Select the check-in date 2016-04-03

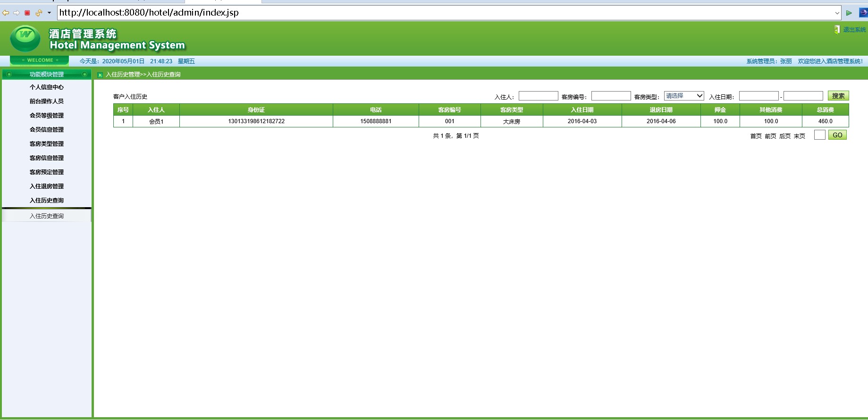[x=582, y=121]
